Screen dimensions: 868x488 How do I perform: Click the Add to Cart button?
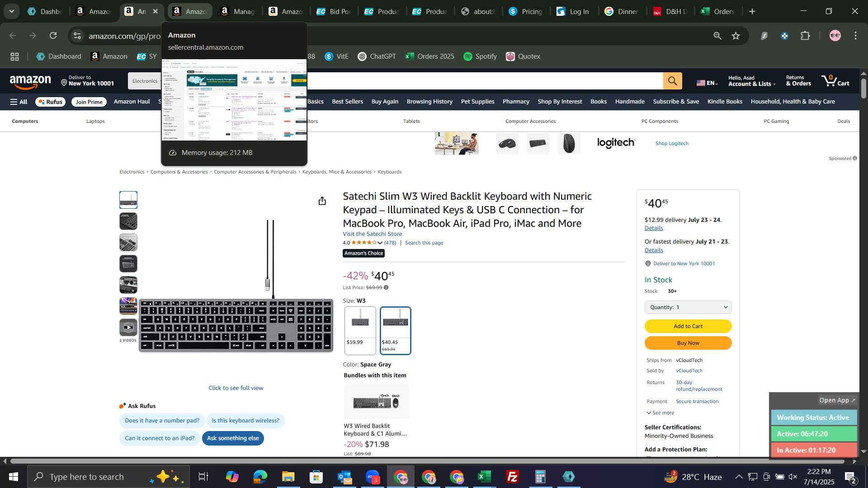(x=688, y=326)
